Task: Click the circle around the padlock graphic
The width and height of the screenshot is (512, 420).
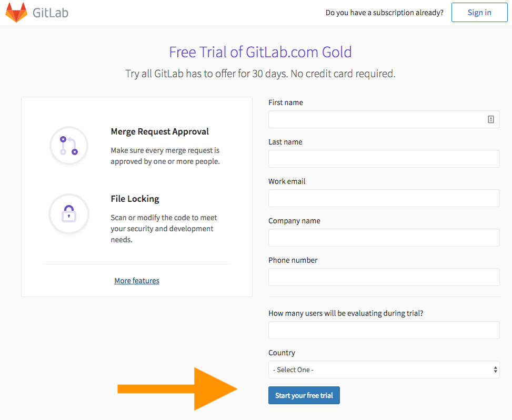Action: (x=69, y=214)
